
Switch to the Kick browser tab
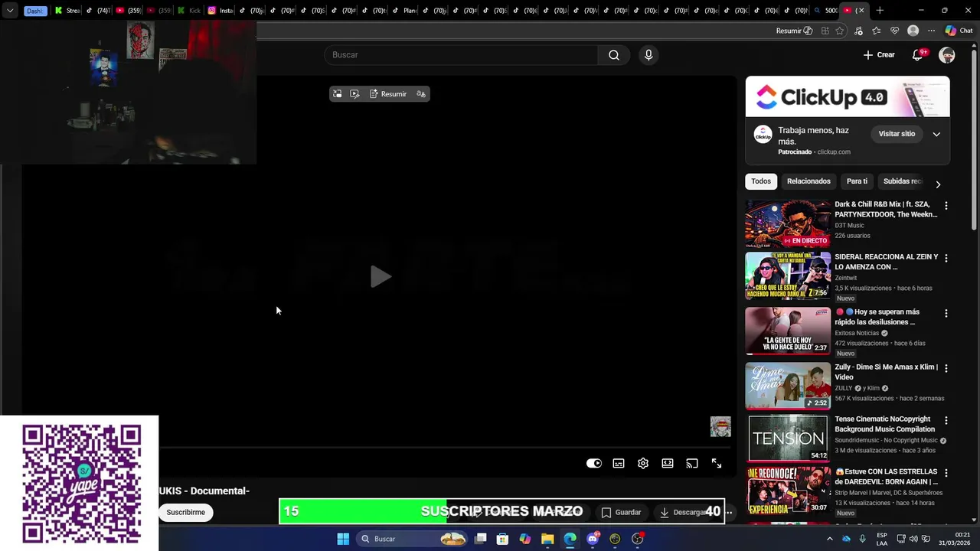coord(189,11)
